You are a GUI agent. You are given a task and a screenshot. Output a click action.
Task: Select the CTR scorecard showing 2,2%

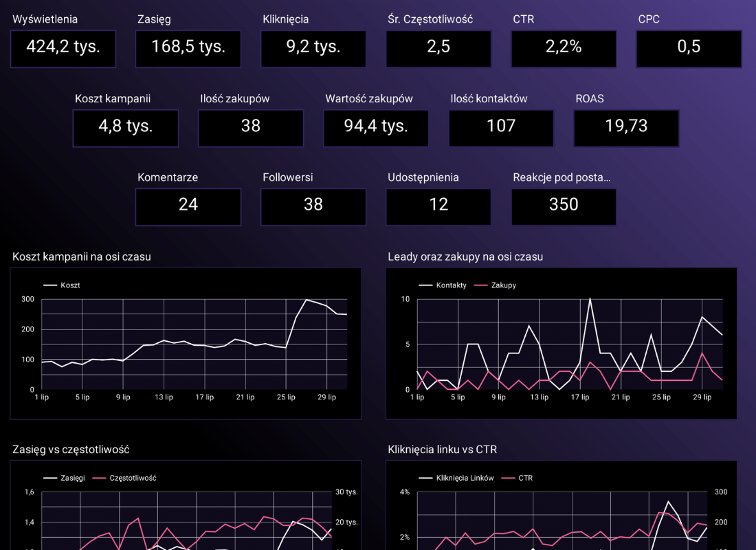[564, 48]
